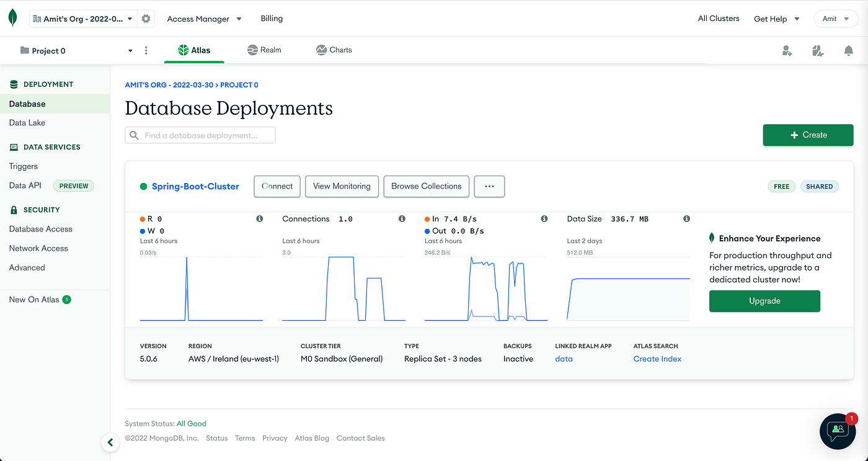Image resolution: width=868 pixels, height=461 pixels.
Task: Switch to the Realm tab
Action: 264,50
